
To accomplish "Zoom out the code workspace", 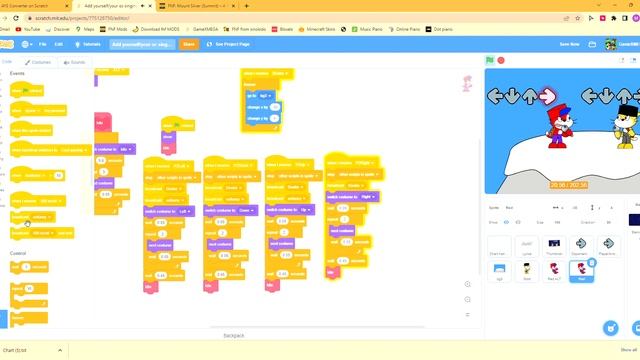I will click(x=467, y=300).
